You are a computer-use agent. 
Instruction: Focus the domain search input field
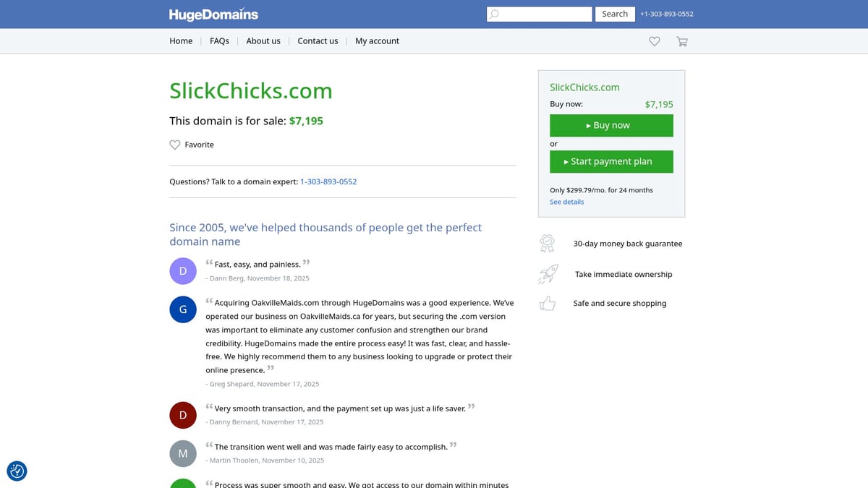pos(545,14)
